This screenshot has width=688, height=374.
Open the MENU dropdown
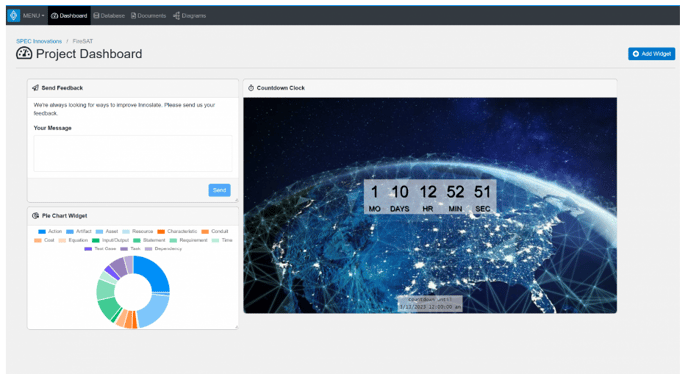[x=33, y=16]
